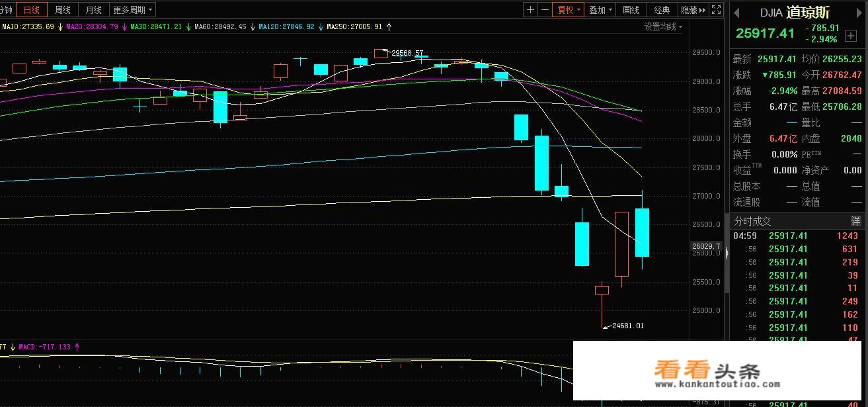Open 叠加 overlay dropdown
Screen dimensions: 868x407
pos(601,10)
